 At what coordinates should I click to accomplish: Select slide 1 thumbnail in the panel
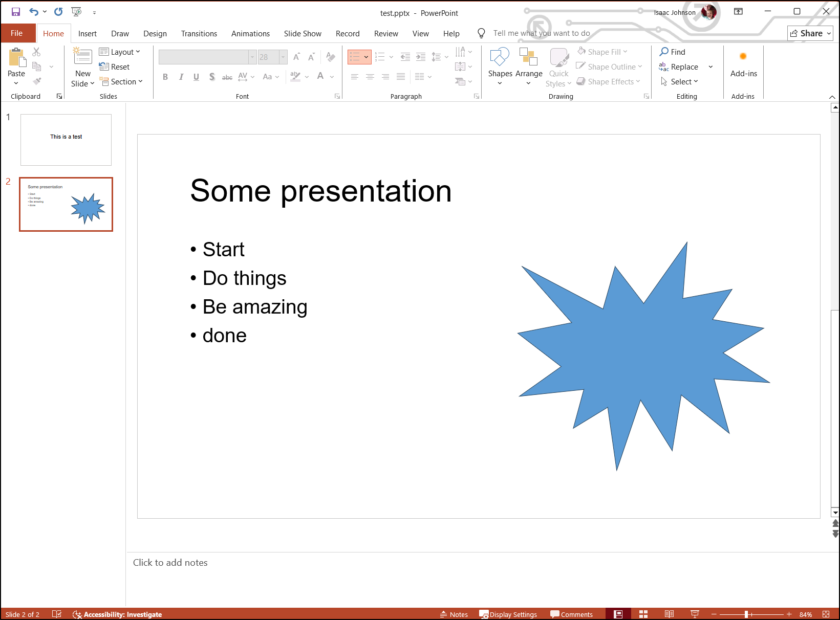(66, 140)
